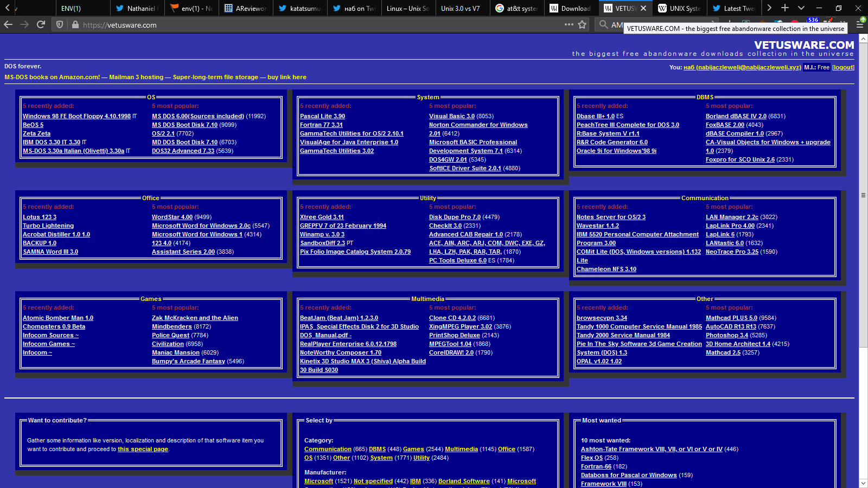This screenshot has width=868, height=488.
Task: Open the tracking protection shield icon
Action: pyautogui.click(x=60, y=24)
